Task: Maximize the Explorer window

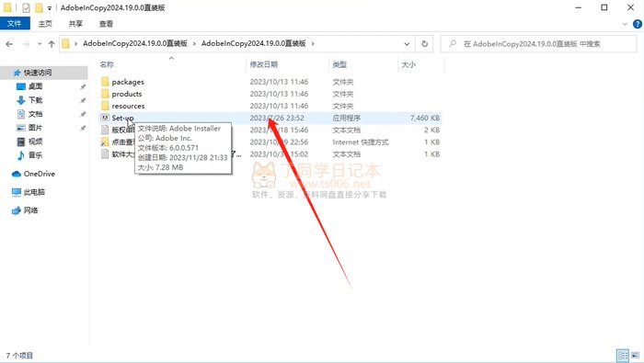Action: pyautogui.click(x=604, y=7)
